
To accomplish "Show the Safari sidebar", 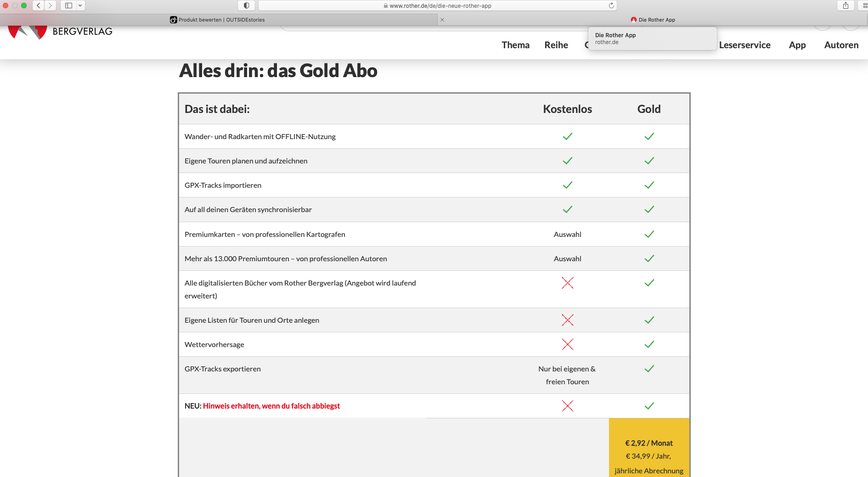I will [68, 6].
